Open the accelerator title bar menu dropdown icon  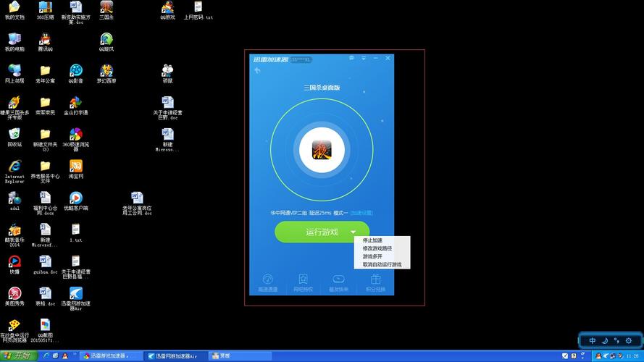(x=364, y=58)
